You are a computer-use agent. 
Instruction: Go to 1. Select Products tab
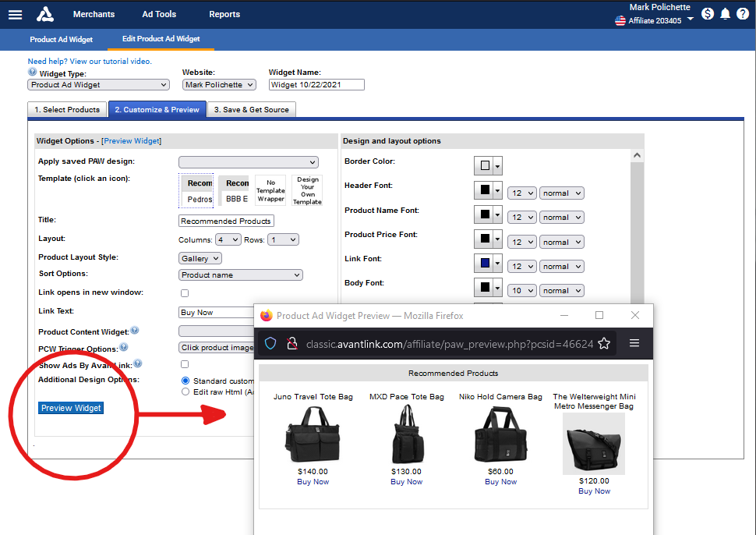point(67,109)
